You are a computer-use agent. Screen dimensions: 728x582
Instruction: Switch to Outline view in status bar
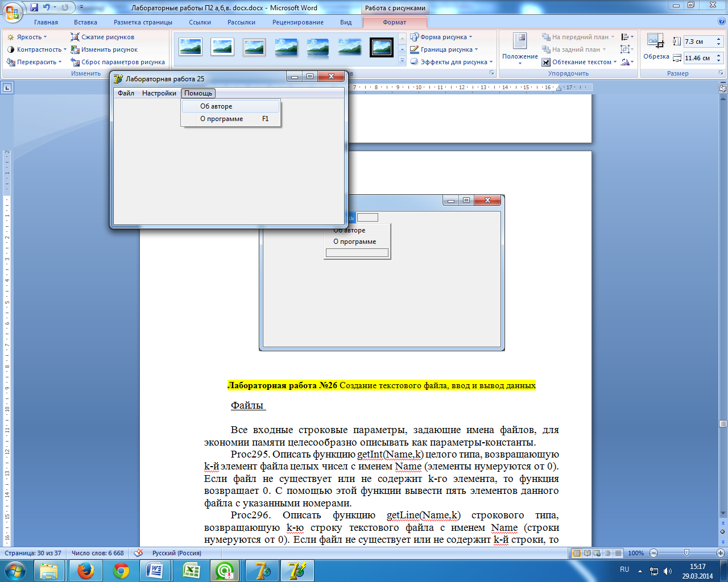point(607,553)
